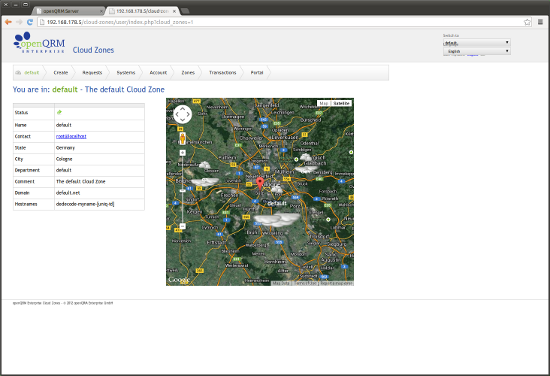
Task: Open the Systems menu tab
Action: 126,73
